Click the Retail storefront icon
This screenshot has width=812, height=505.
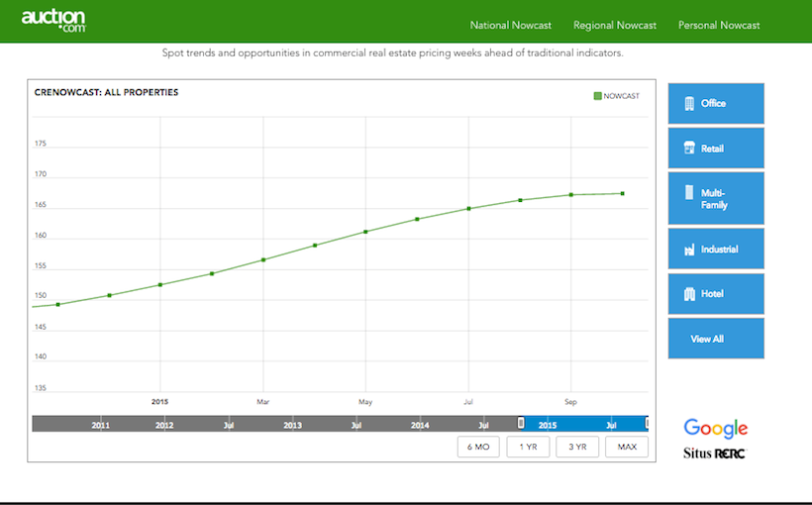(689, 148)
